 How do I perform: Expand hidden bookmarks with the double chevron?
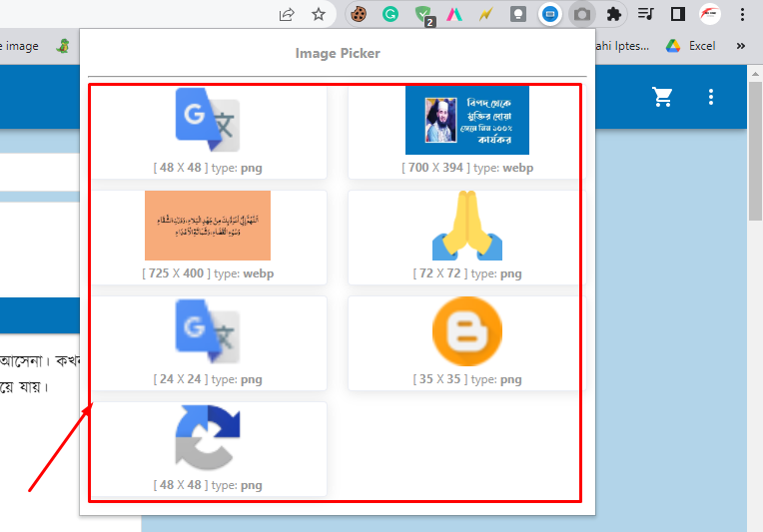point(741,46)
